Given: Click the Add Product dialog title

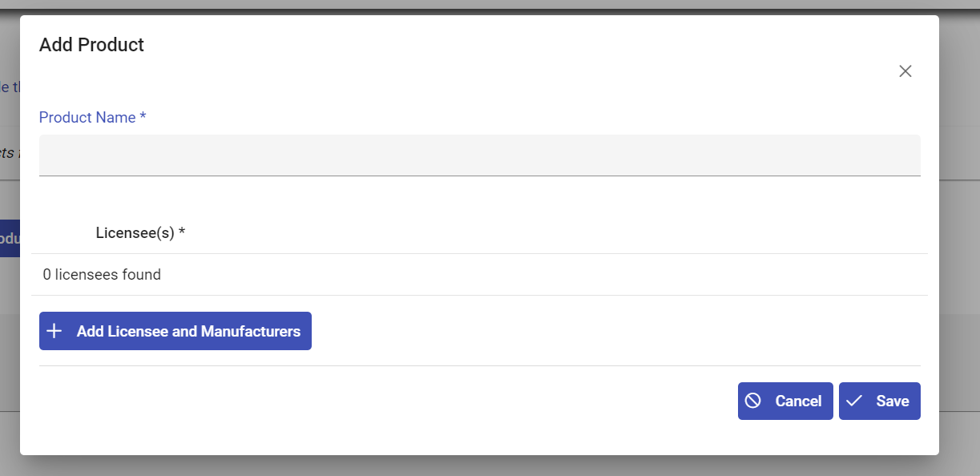Looking at the screenshot, I should (91, 45).
